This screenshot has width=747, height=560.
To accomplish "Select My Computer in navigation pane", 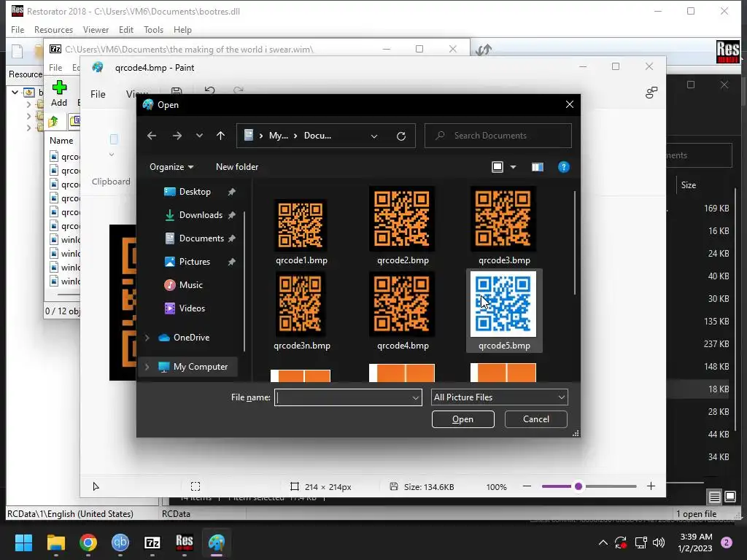I will pos(200,367).
